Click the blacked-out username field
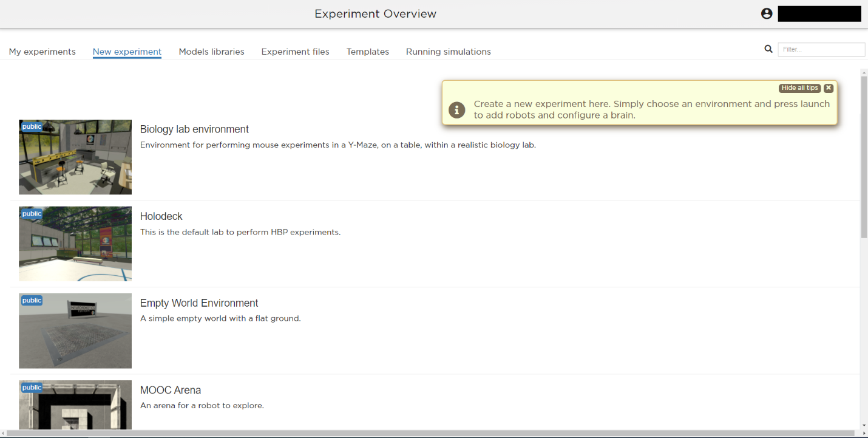Viewport: 868px width, 438px height. (819, 13)
